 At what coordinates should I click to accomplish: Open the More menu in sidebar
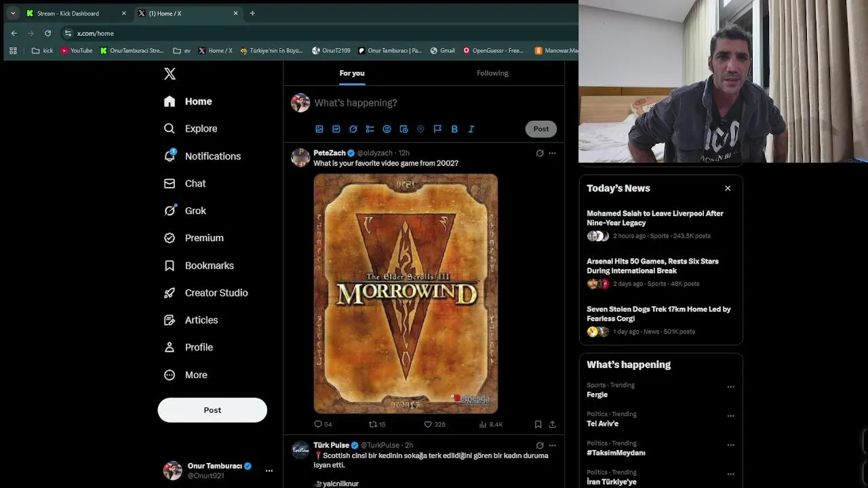[x=186, y=375]
